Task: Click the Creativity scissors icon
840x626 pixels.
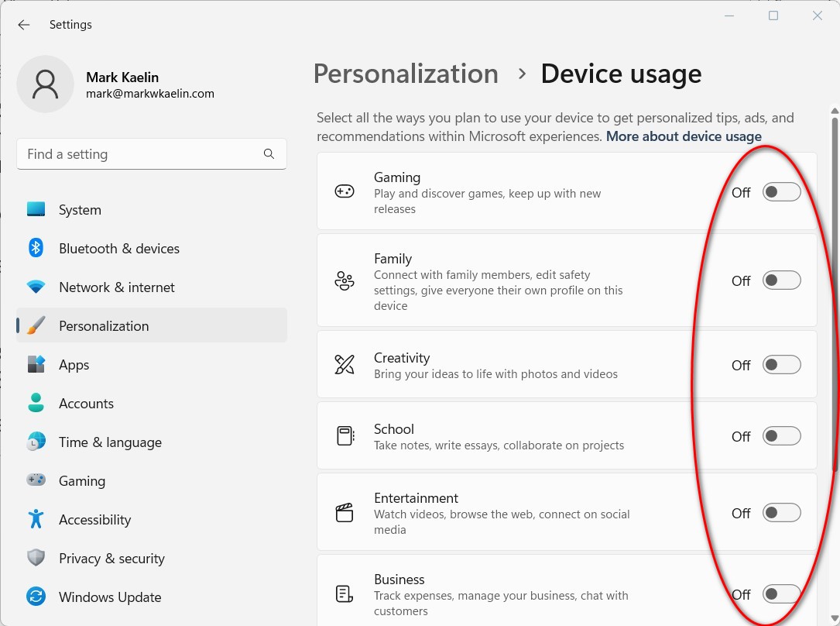Action: 344,364
